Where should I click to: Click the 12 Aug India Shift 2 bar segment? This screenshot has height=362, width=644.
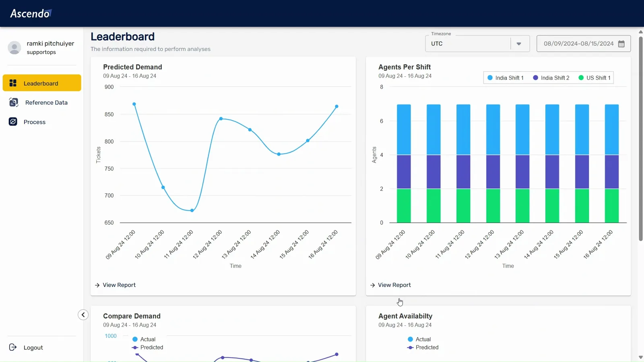pos(493,172)
